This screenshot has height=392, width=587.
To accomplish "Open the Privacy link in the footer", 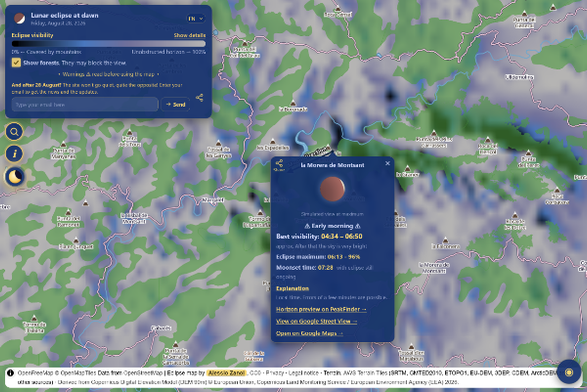I will [x=274, y=373].
